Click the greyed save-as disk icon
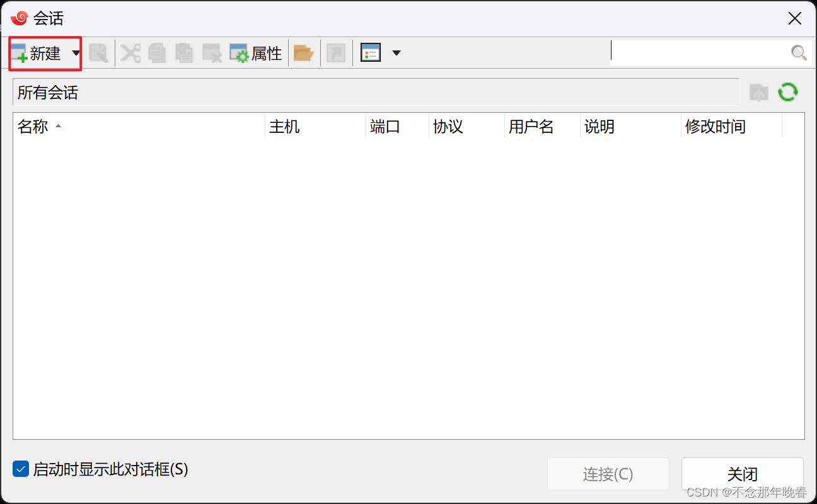This screenshot has width=817, height=504. click(x=98, y=54)
